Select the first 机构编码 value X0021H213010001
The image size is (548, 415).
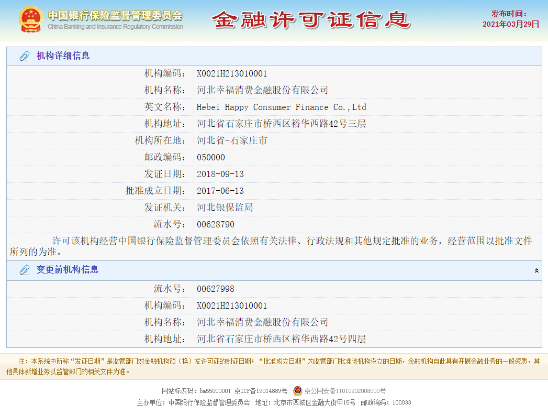[232, 74]
